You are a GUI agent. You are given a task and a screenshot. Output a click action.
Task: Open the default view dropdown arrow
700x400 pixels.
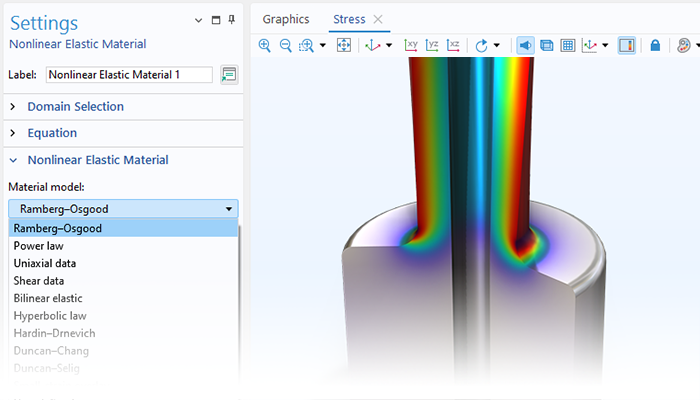pyautogui.click(x=389, y=46)
